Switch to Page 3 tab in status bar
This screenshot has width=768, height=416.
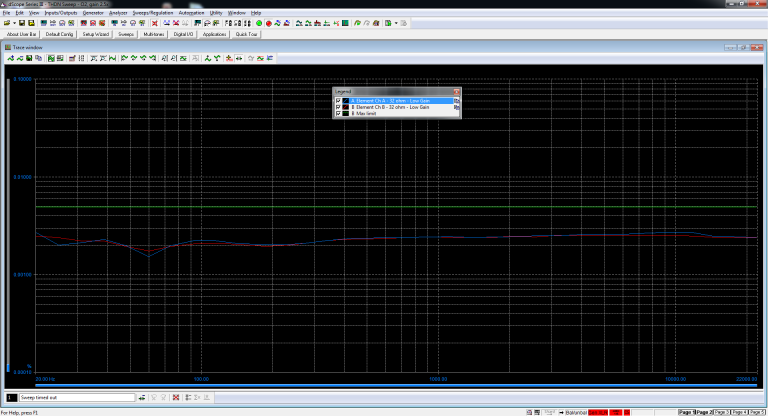tap(721, 411)
